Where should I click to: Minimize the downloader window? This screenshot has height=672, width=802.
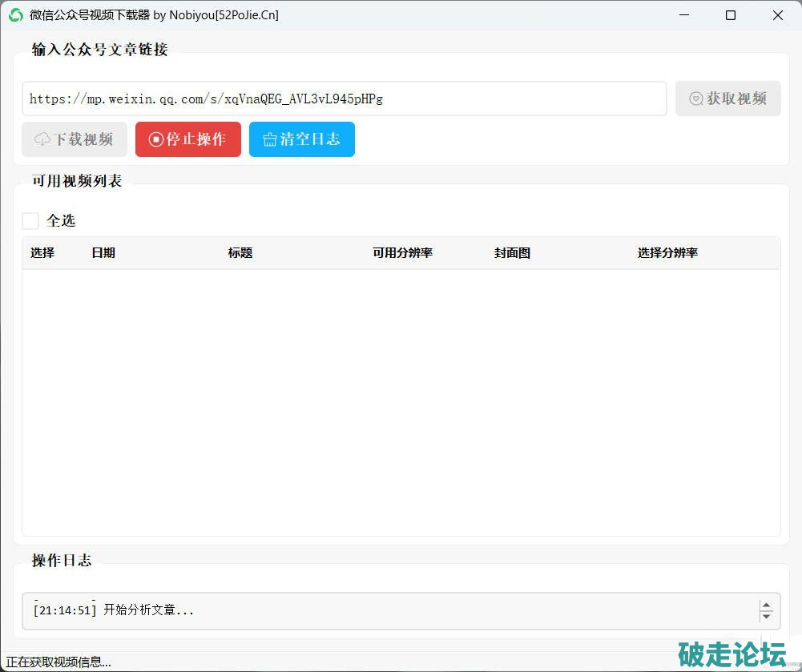click(683, 15)
